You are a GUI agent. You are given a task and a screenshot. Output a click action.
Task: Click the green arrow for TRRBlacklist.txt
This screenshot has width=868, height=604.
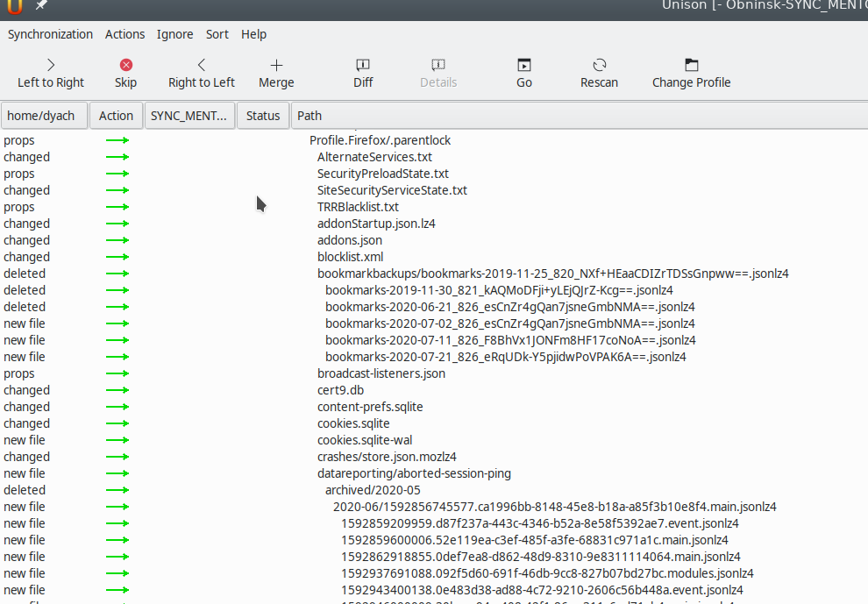tap(117, 207)
